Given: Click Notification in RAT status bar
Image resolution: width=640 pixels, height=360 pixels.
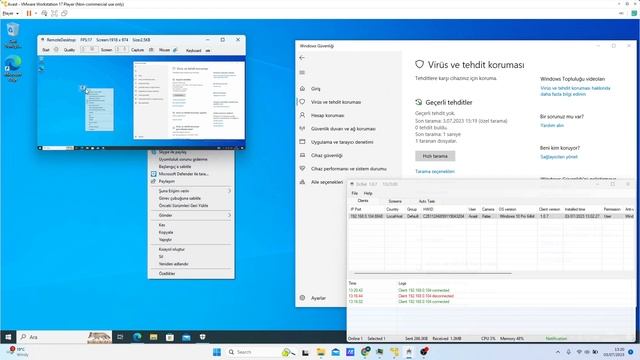Looking at the screenshot, I should (x=556, y=338).
